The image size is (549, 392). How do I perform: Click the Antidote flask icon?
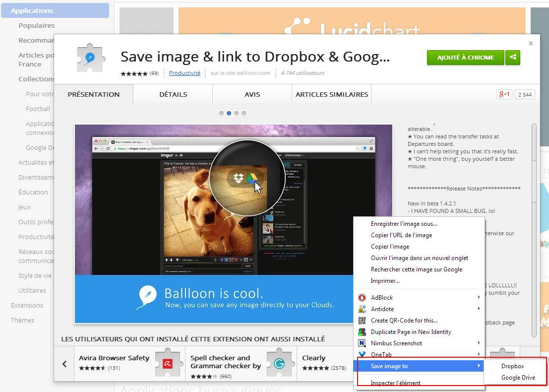[362, 309]
